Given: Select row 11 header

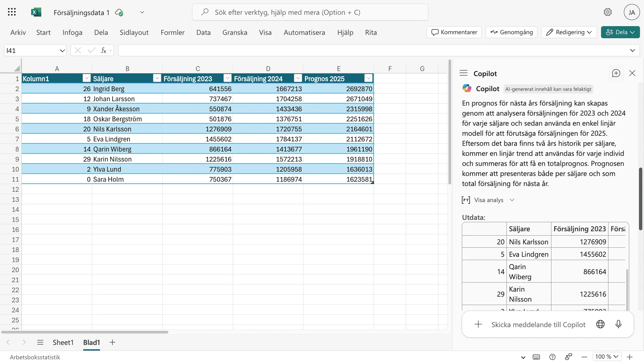Looking at the screenshot, I should coord(11,179).
